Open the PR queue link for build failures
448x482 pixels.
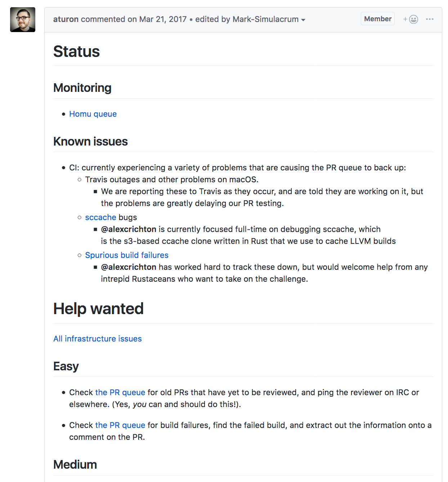coord(120,425)
